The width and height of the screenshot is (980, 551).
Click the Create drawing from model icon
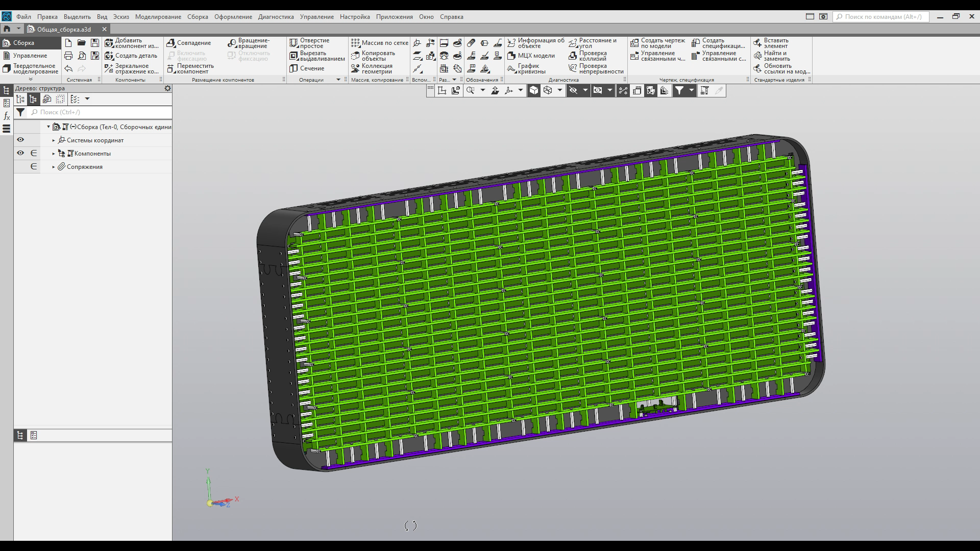[x=634, y=43]
